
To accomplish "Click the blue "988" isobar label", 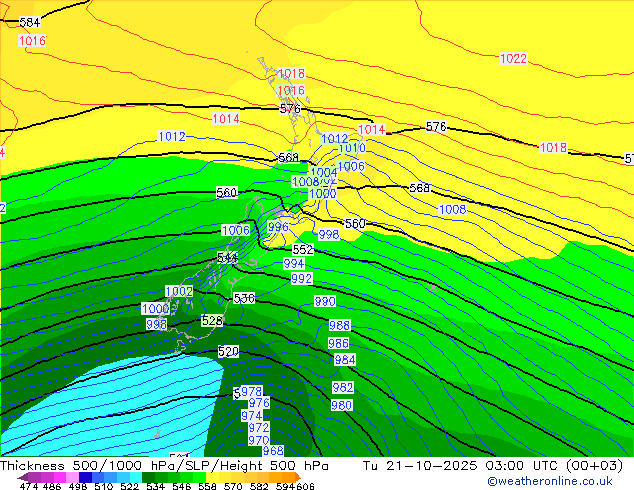I will (340, 325).
